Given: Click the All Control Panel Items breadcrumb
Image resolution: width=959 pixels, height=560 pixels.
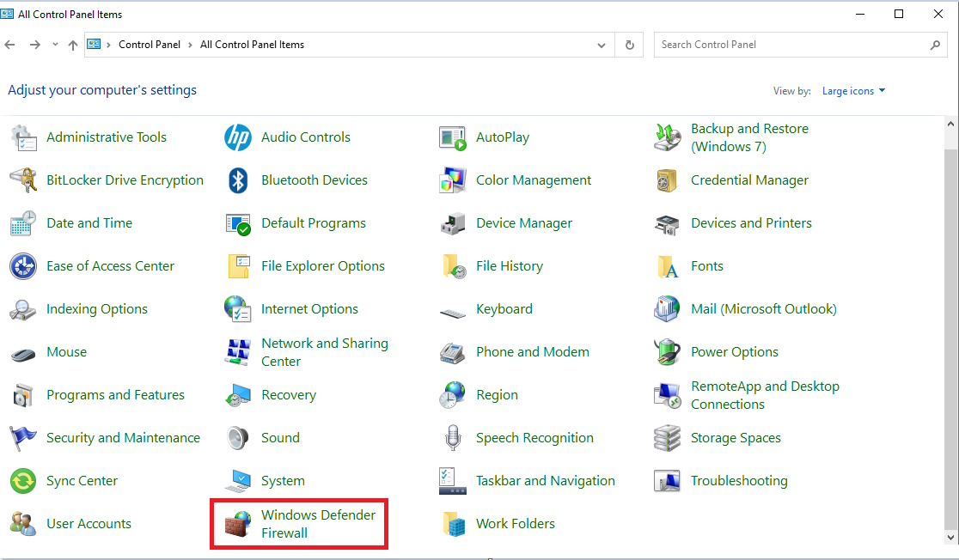Looking at the screenshot, I should pyautogui.click(x=252, y=45).
